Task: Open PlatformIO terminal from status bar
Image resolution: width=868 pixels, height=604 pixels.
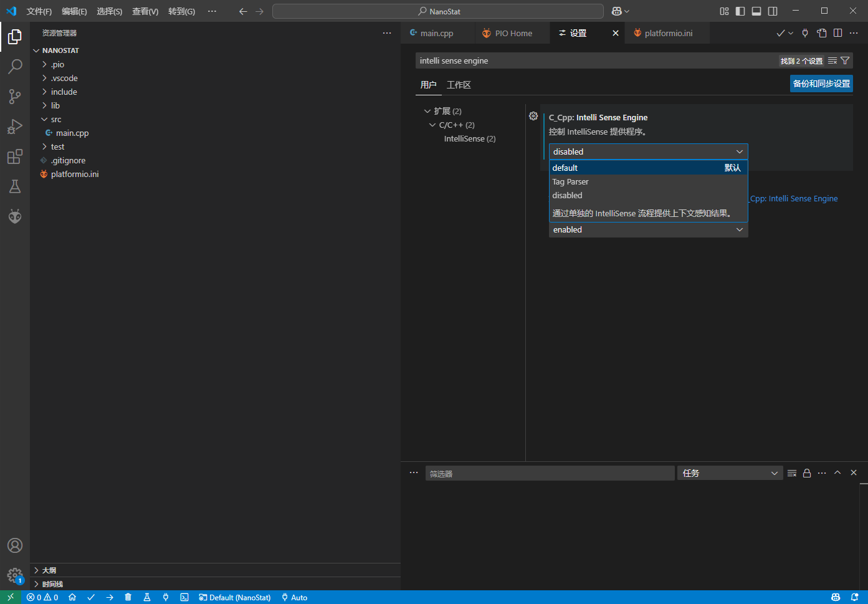Action: click(184, 597)
